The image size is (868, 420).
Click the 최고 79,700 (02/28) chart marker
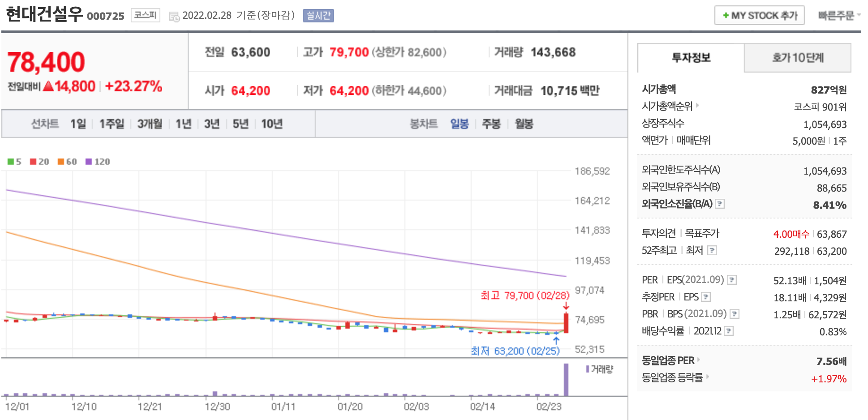tap(525, 296)
